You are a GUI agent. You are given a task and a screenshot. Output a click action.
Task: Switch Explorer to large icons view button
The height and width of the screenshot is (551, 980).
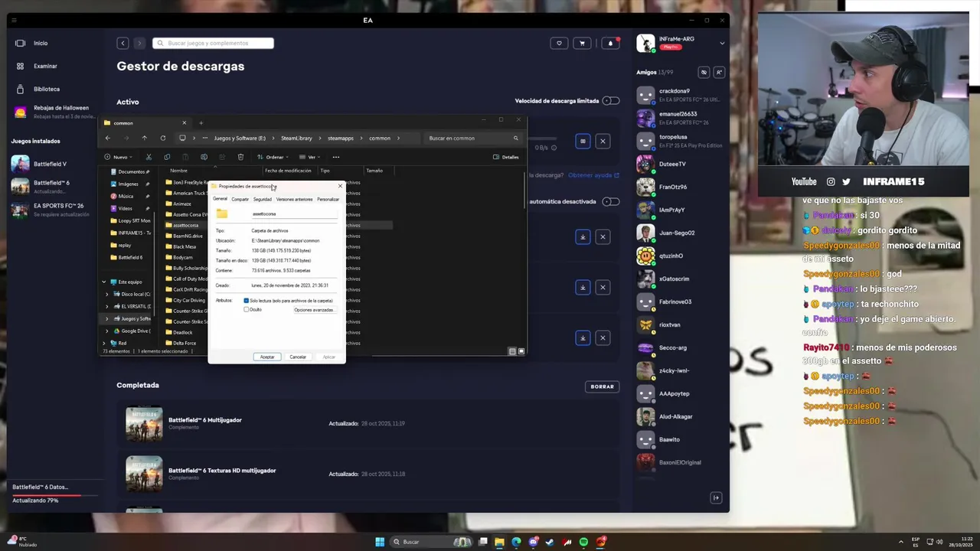coord(521,351)
